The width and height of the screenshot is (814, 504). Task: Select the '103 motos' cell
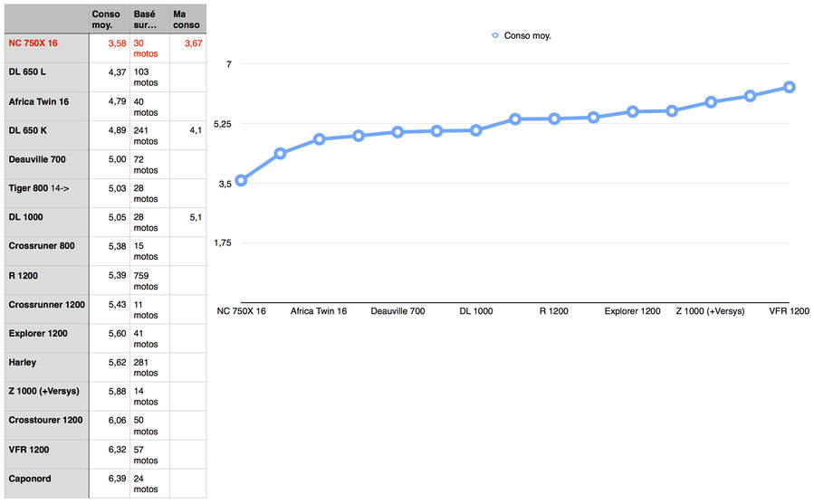tap(149, 77)
